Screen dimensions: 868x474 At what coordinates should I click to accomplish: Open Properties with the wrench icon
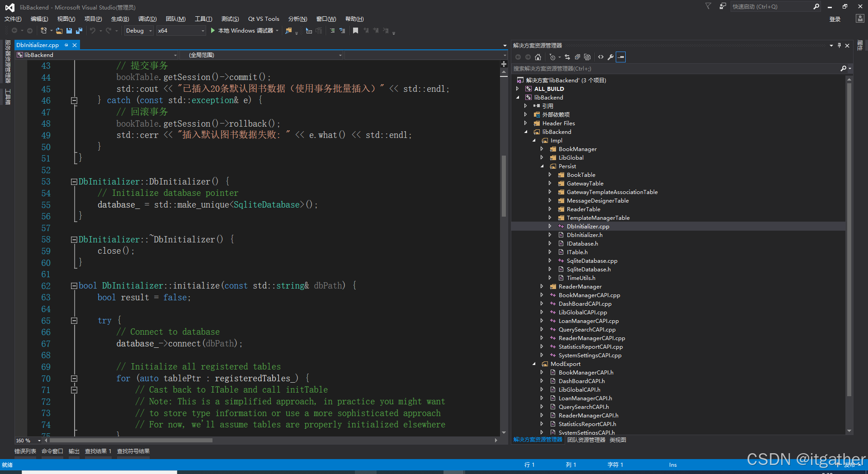611,57
